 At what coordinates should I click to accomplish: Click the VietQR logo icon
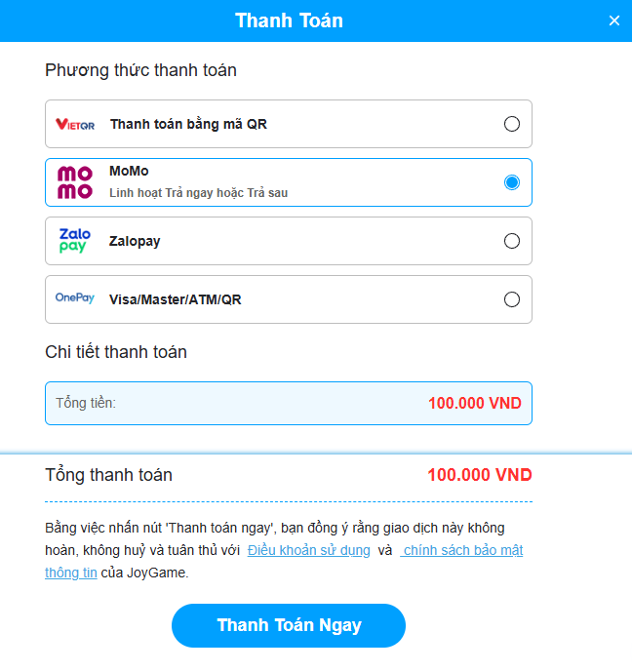pos(75,124)
